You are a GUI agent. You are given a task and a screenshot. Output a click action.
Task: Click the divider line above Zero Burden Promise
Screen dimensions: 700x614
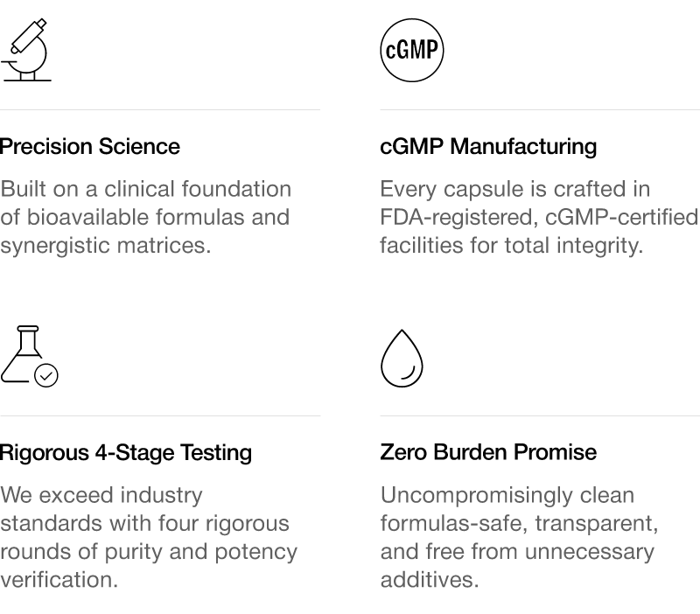(x=539, y=415)
